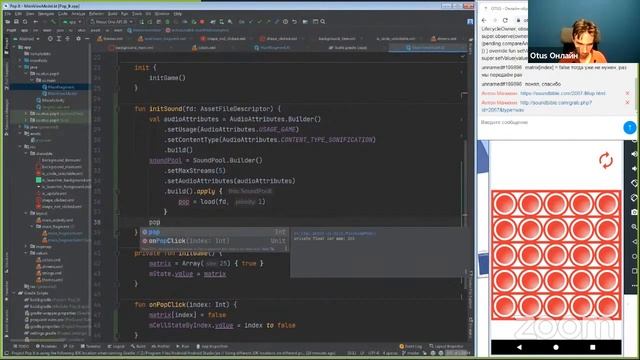
Task: Click the emulator zoom side icon
Action: tap(635, 227)
